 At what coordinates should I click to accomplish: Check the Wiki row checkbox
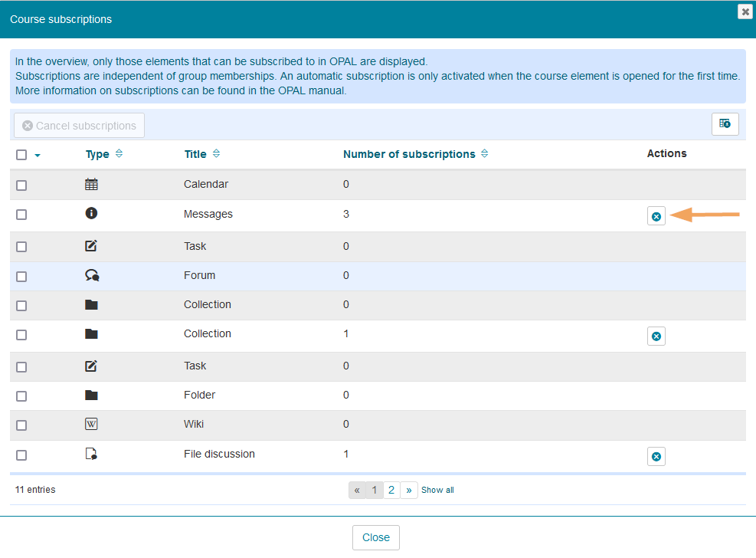21,425
